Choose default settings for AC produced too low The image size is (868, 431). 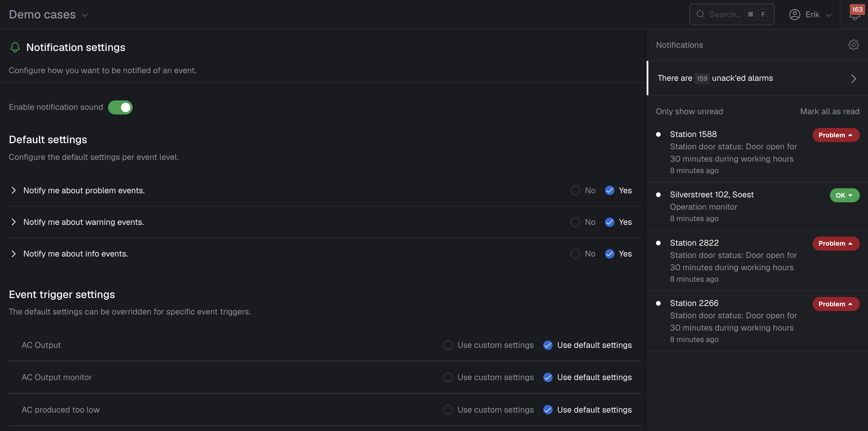pyautogui.click(x=548, y=410)
